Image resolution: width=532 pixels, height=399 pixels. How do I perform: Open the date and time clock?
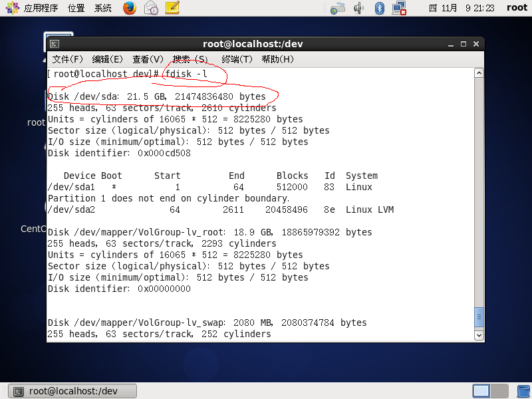coord(462,8)
